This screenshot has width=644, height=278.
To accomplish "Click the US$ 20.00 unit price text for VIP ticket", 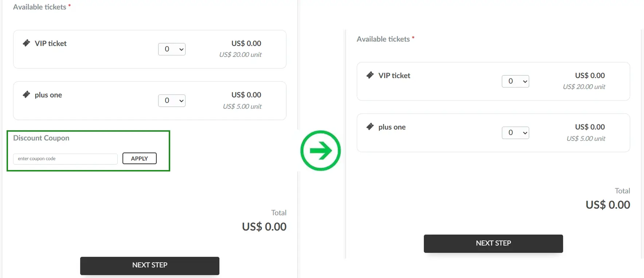I will [241, 54].
